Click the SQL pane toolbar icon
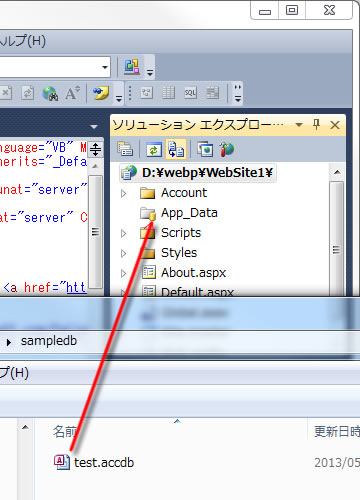The width and height of the screenshot is (360, 500). point(190,93)
